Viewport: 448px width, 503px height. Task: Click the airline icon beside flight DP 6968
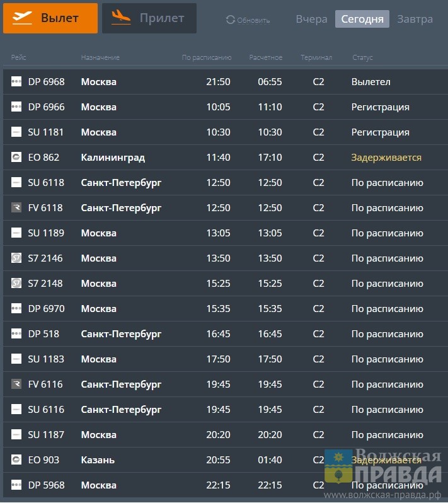click(16, 82)
